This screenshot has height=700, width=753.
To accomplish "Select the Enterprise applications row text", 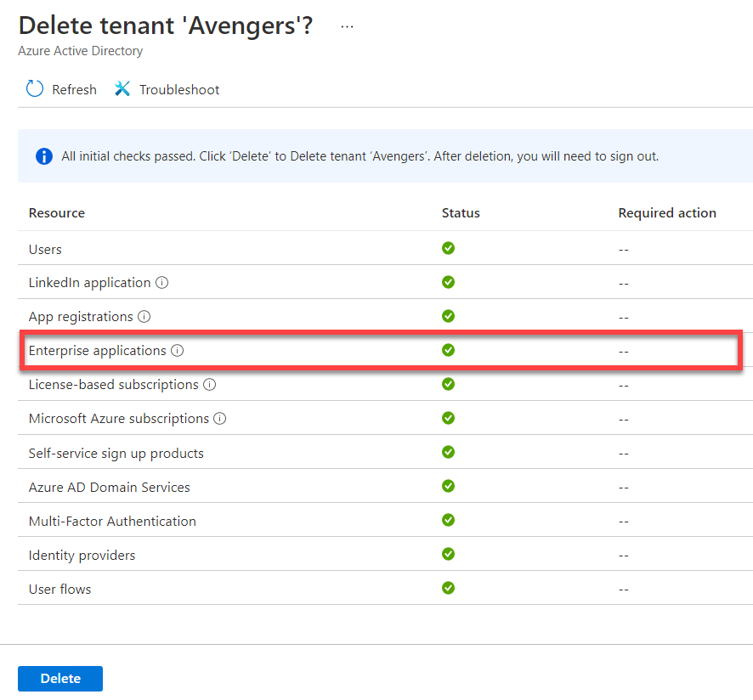I will coord(98,351).
